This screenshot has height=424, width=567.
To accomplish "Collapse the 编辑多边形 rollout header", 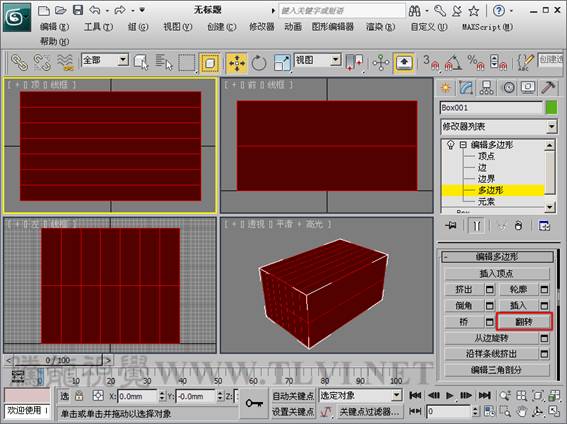I will [x=497, y=257].
